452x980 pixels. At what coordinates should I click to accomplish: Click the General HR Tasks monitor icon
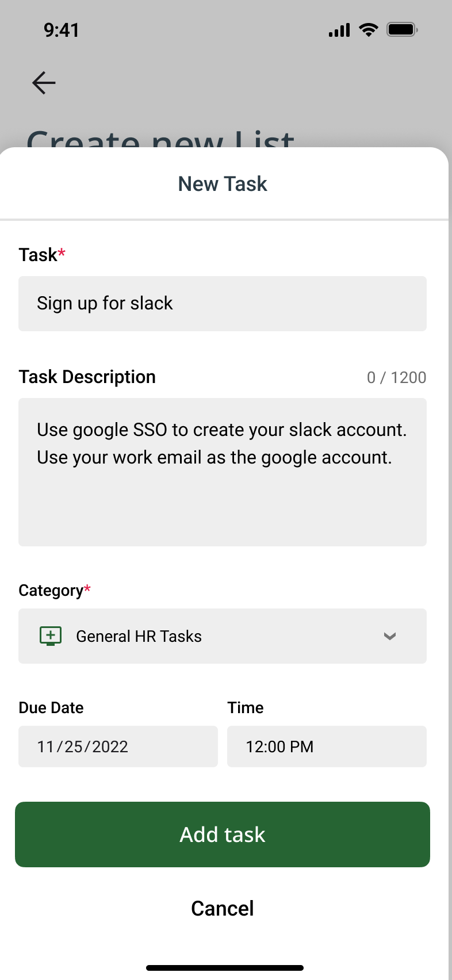tap(51, 636)
